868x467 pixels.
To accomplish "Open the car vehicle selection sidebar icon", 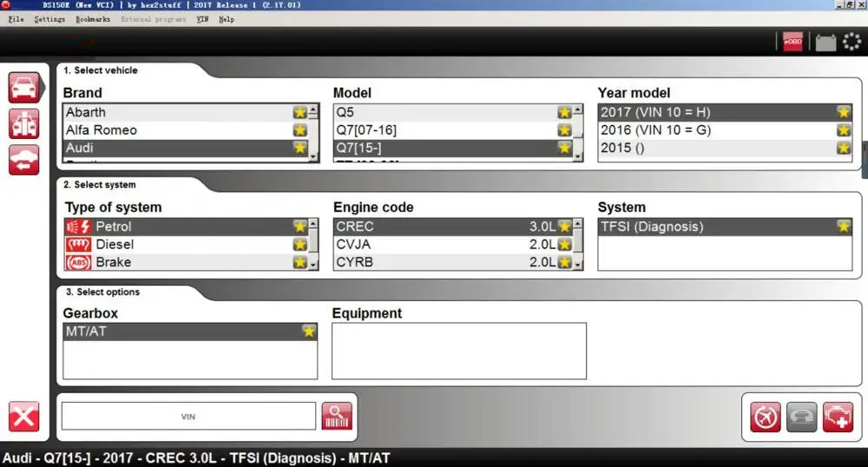I will pos(23,88).
